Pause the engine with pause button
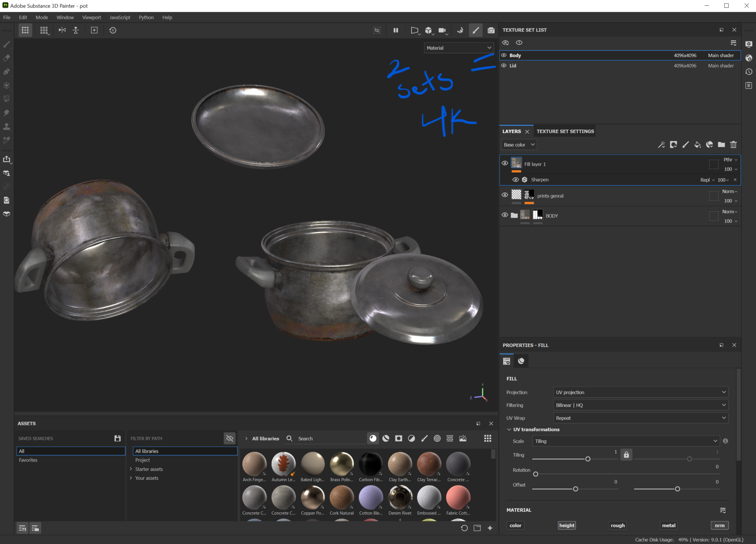Viewport: 756px width, 544px height. 396,30
